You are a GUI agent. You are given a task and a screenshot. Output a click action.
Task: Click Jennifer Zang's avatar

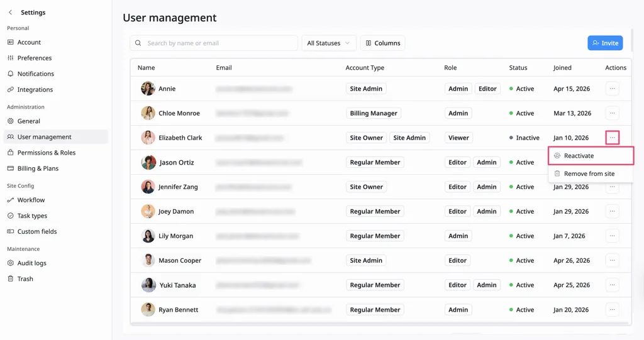coord(148,187)
